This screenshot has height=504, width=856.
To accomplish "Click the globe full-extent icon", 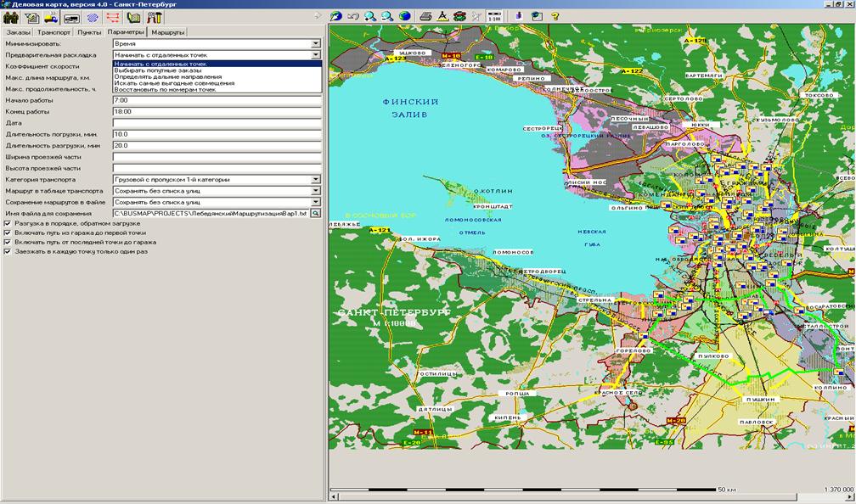I will 404,16.
